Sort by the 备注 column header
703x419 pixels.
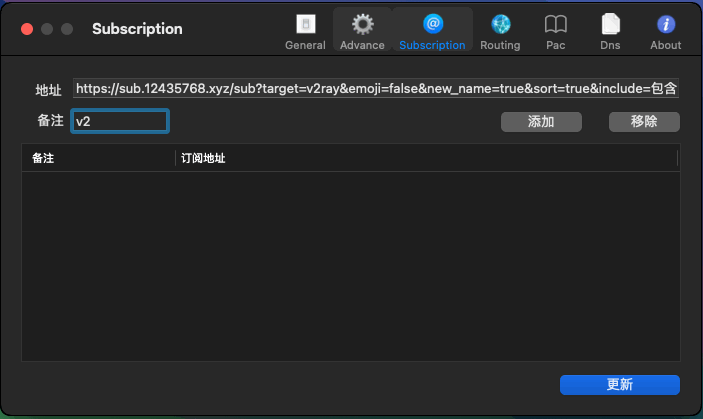[x=98, y=158]
